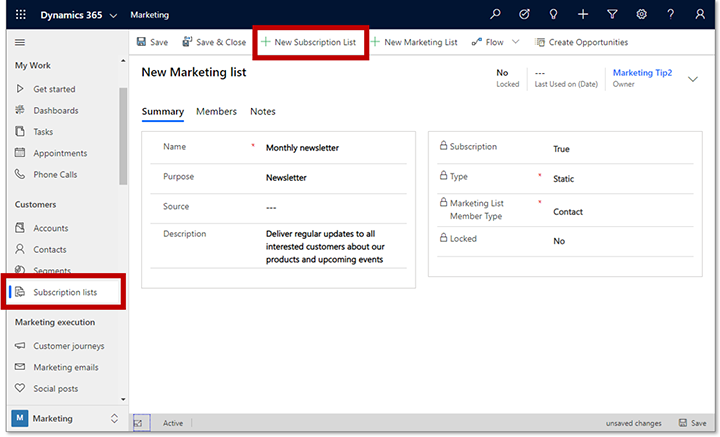This screenshot has height=437, width=720.
Task: Expand the record header chevron
Action: click(x=693, y=78)
